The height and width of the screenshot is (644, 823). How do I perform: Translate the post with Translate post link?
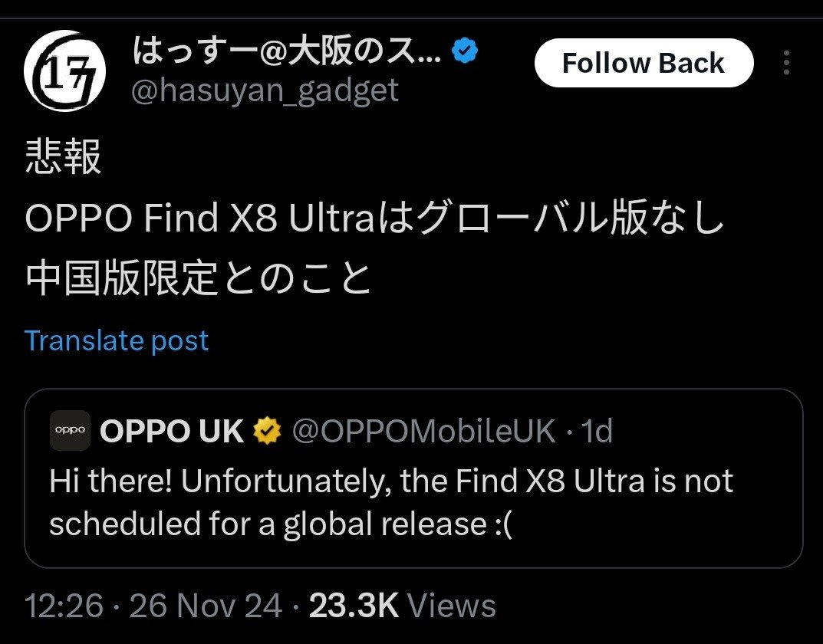coord(117,340)
